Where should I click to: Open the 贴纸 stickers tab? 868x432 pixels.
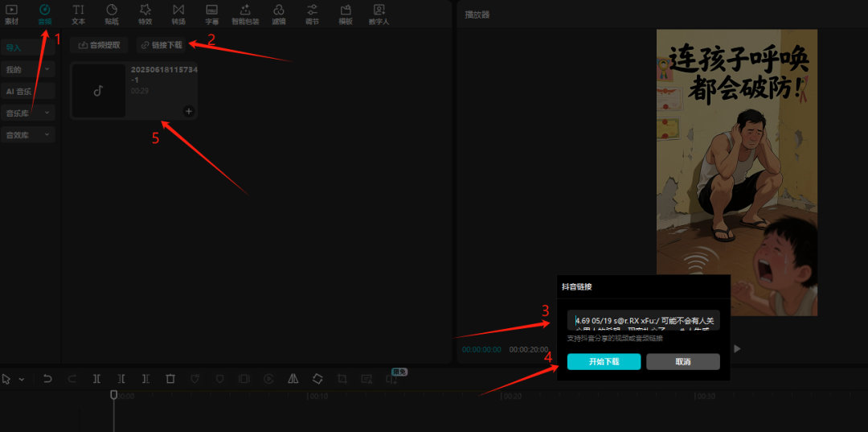point(112,14)
